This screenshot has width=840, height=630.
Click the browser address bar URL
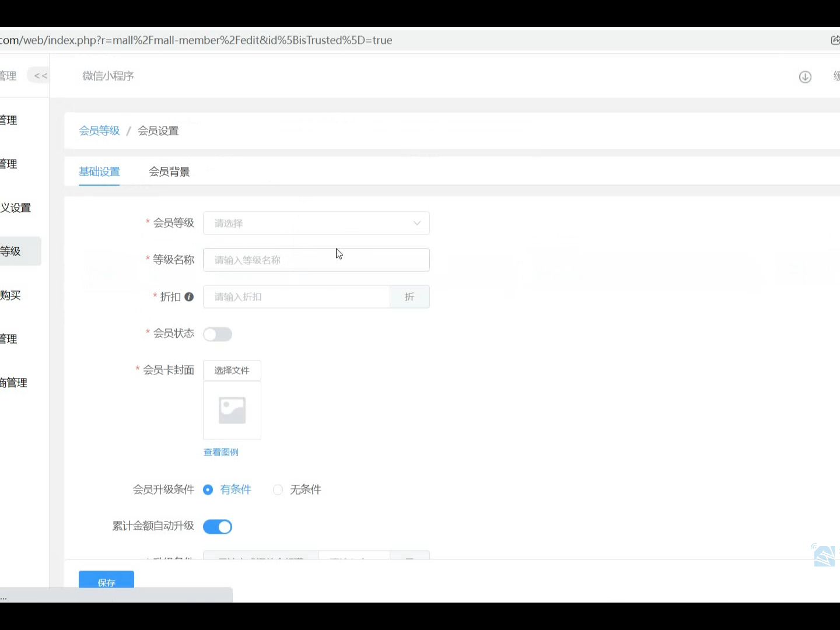pyautogui.click(x=196, y=40)
